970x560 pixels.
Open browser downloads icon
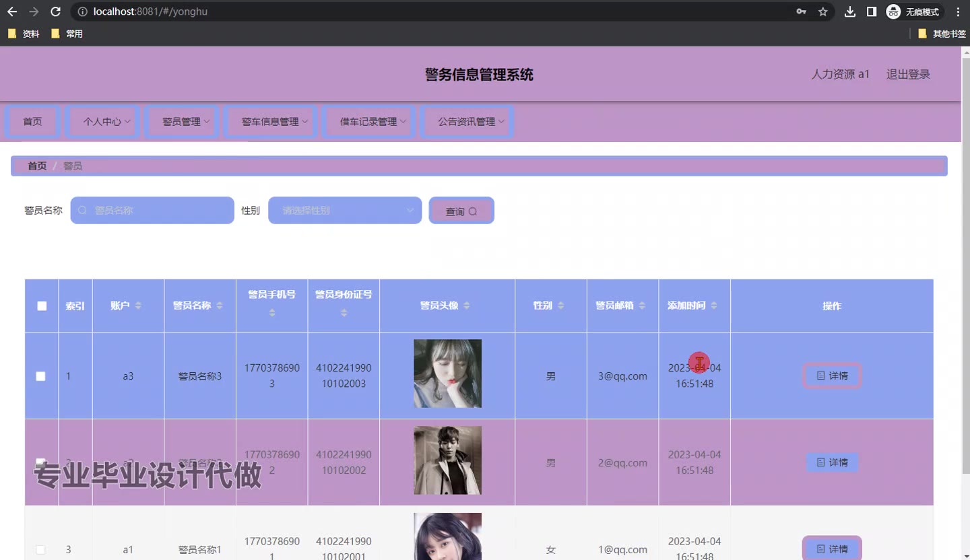click(x=850, y=11)
